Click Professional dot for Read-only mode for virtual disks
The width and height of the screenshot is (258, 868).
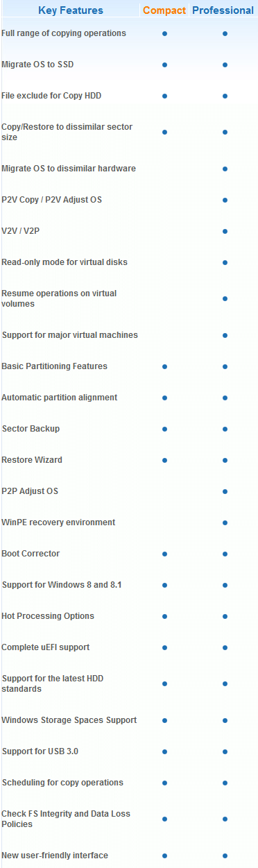click(225, 262)
